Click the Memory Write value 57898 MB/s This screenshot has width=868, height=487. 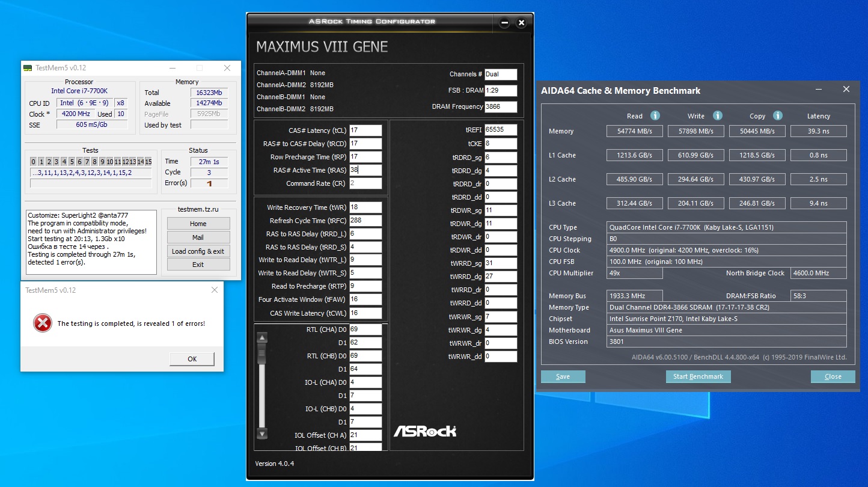coord(695,131)
